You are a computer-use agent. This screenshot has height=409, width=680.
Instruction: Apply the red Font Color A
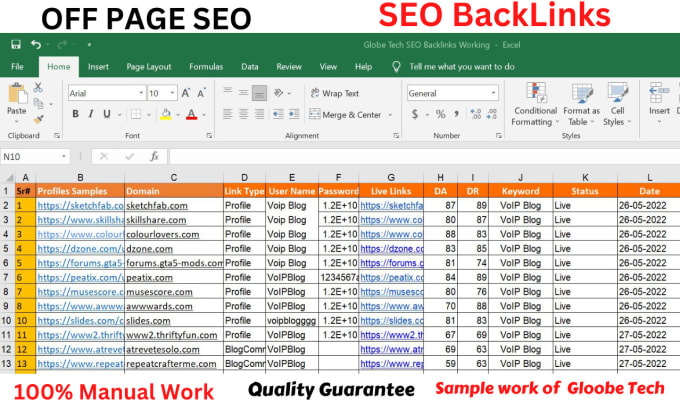191,114
